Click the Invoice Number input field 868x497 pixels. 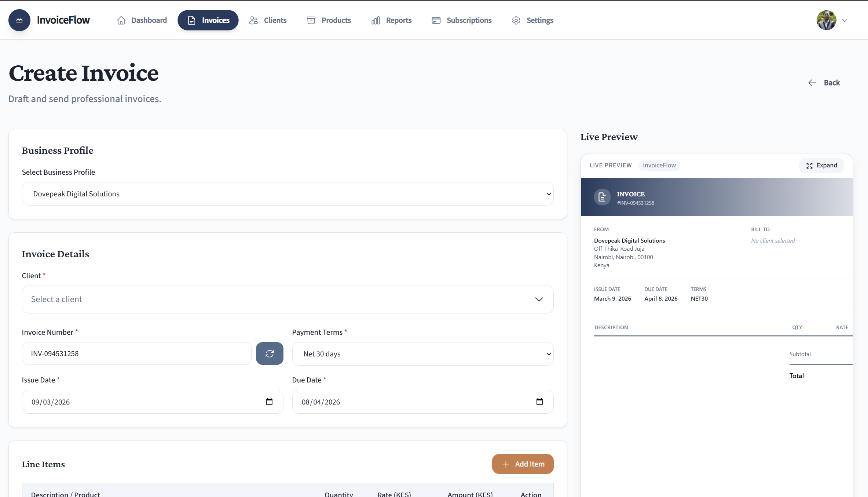click(136, 353)
